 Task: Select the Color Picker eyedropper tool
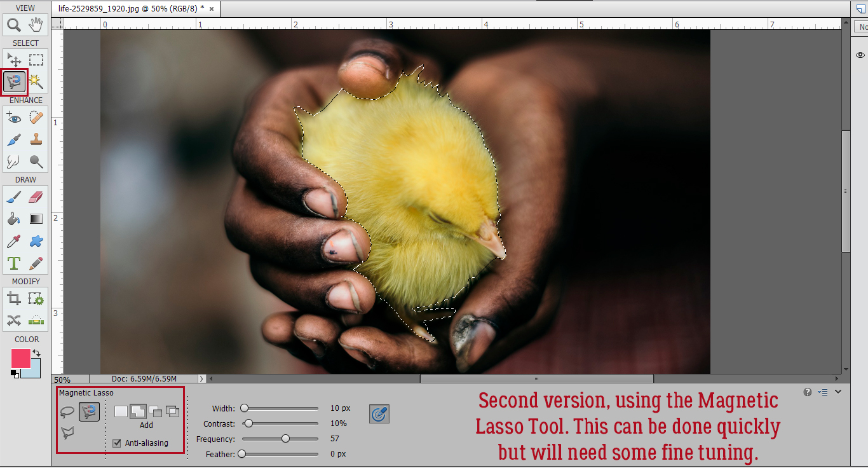[14, 241]
